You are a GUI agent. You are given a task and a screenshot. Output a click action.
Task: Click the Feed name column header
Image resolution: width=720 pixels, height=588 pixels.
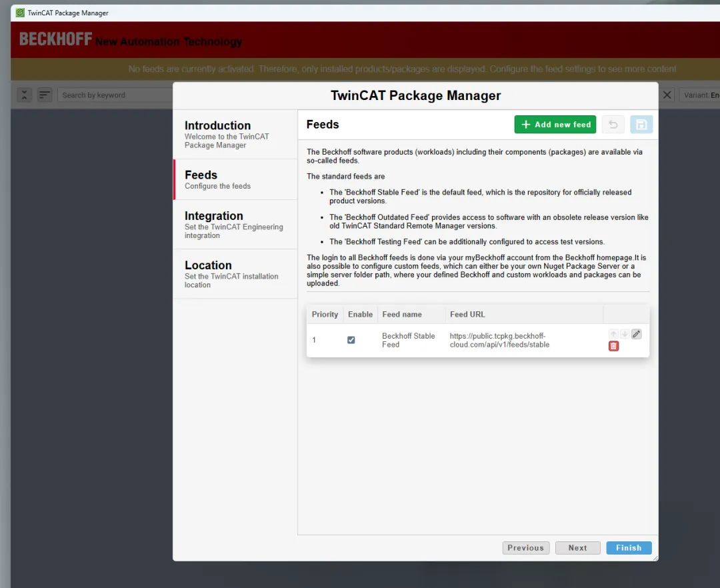tap(411, 315)
